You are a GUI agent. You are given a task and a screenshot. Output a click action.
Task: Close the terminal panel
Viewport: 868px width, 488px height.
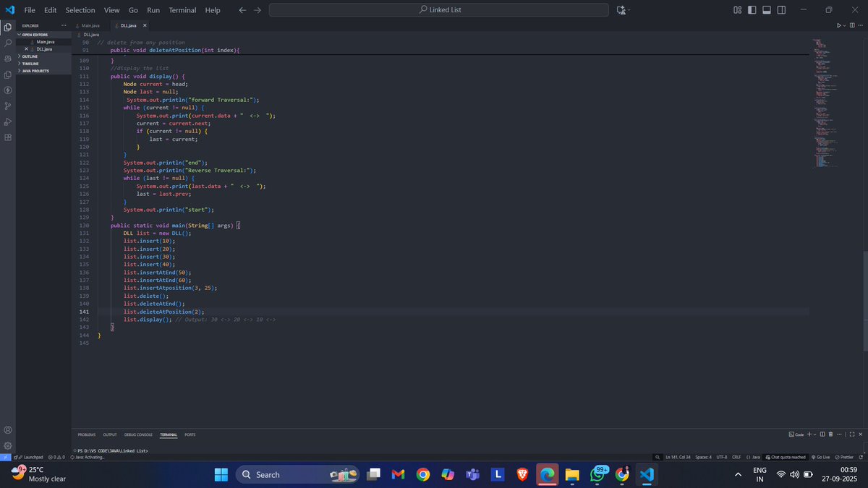(860, 435)
